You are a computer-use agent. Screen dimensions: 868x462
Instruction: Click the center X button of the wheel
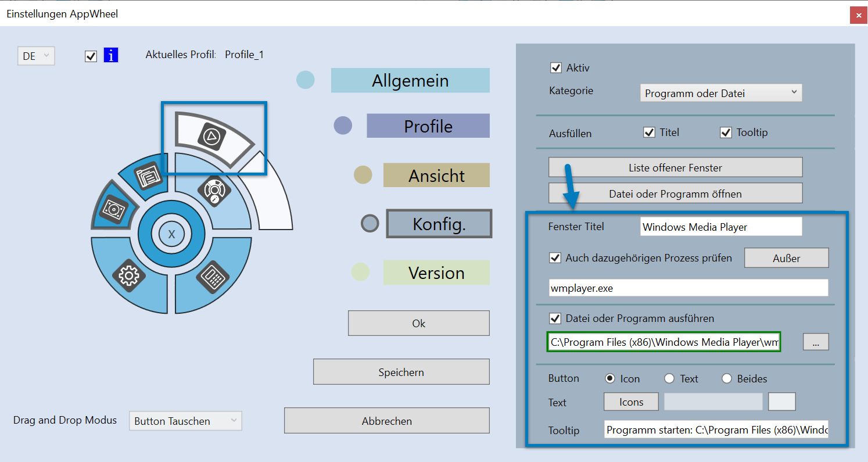point(170,234)
